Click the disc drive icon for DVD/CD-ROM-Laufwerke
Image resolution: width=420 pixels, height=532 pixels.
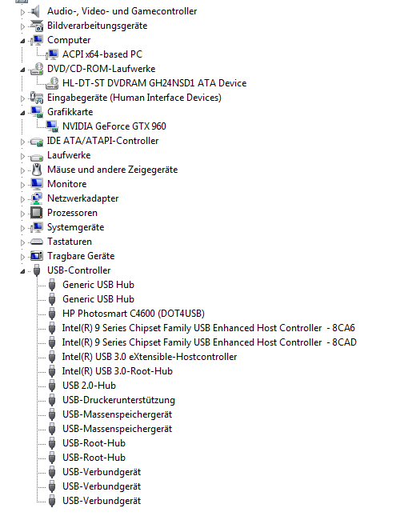[37, 69]
